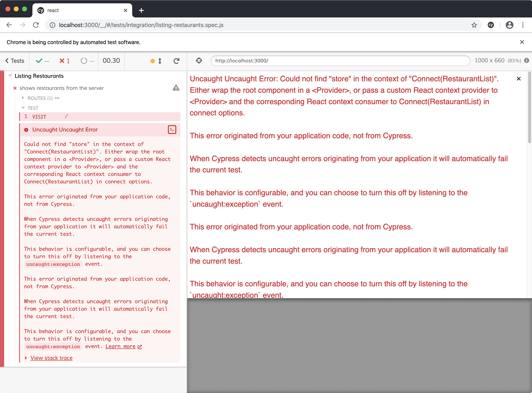The height and width of the screenshot is (393, 532).
Task: Collapse the Listing Restaurants suite
Action: coord(10,76)
